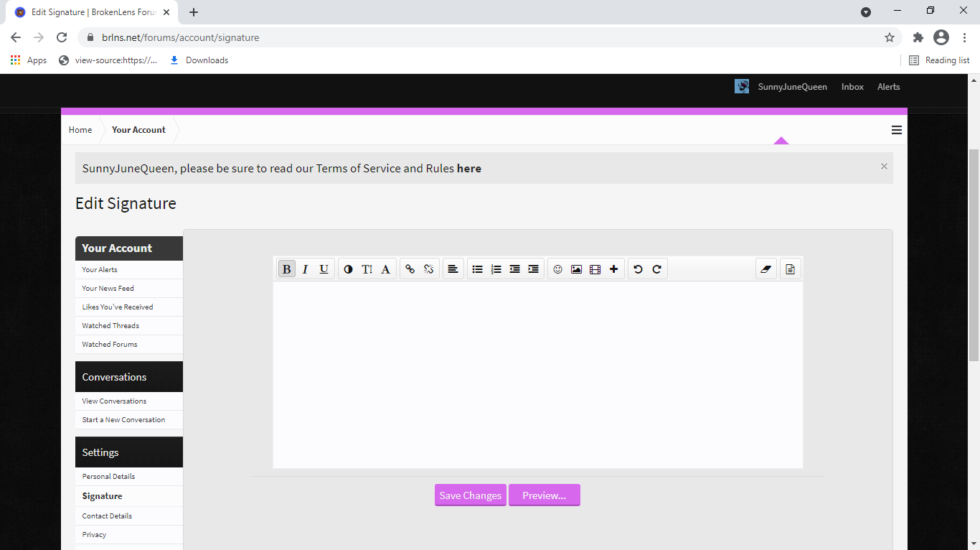Undo last editor action
Viewport: 980px width, 550px height.
[x=638, y=269]
